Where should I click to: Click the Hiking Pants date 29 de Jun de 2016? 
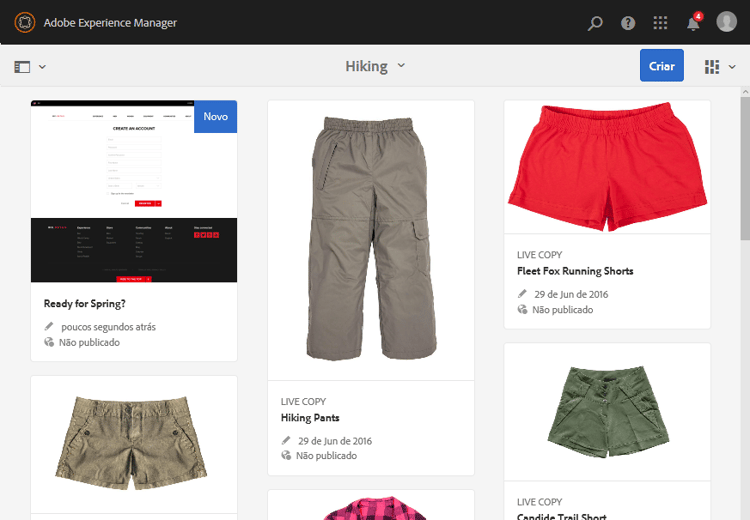[335, 441]
